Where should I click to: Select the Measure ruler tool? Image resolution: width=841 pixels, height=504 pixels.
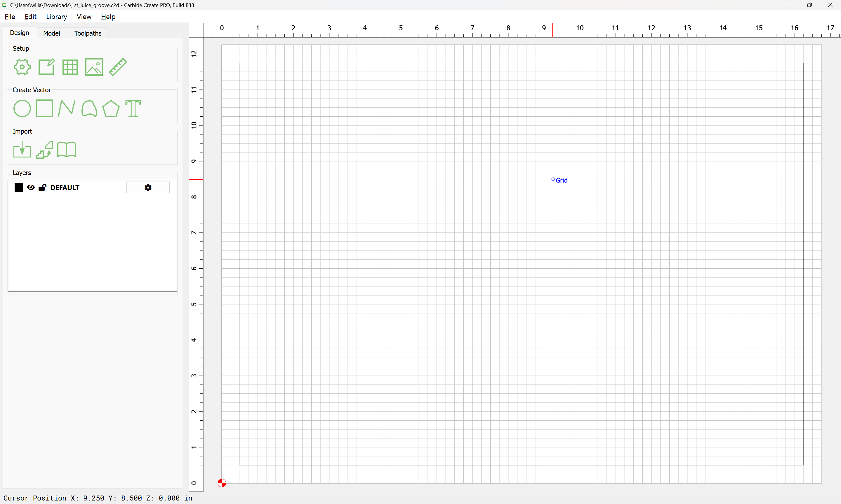tap(118, 67)
